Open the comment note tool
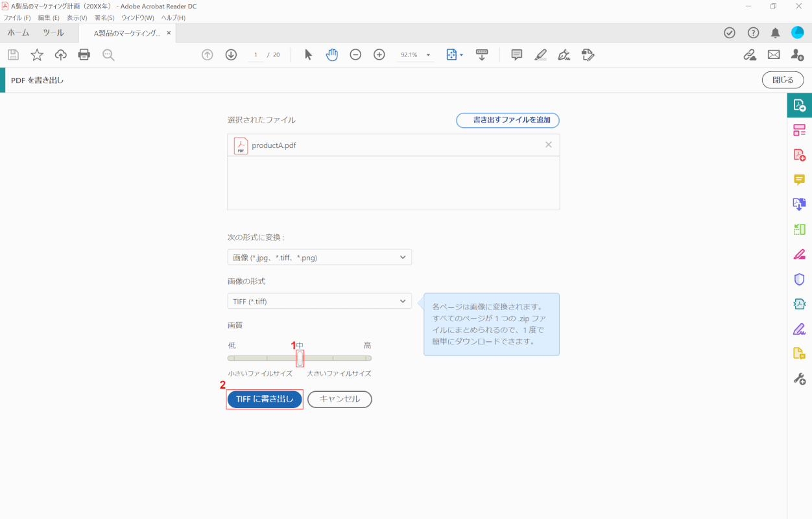 tap(517, 55)
